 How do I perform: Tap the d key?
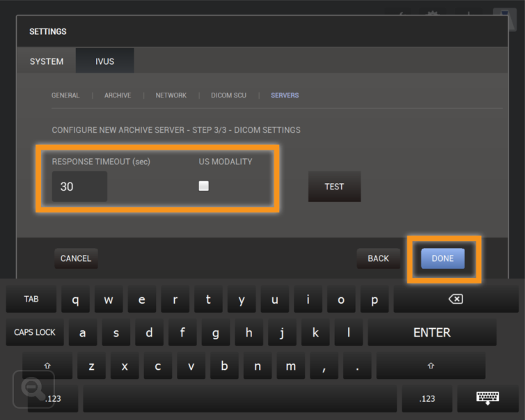pyautogui.click(x=149, y=332)
